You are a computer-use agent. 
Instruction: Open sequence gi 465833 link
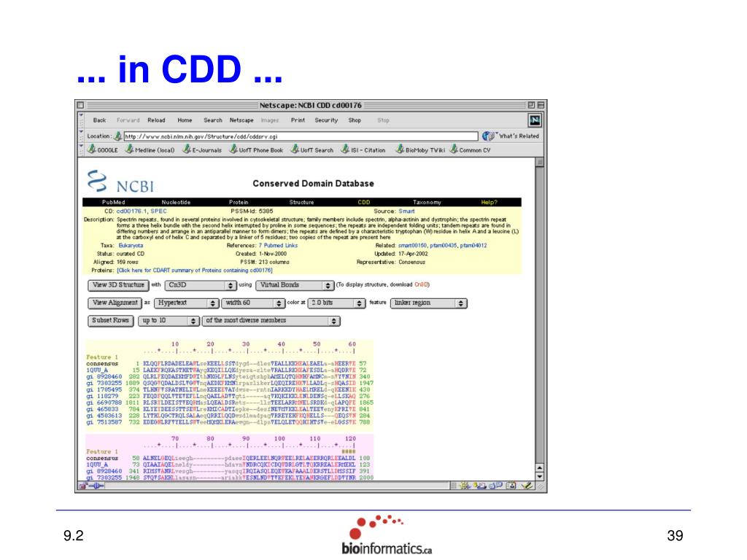pos(102,409)
